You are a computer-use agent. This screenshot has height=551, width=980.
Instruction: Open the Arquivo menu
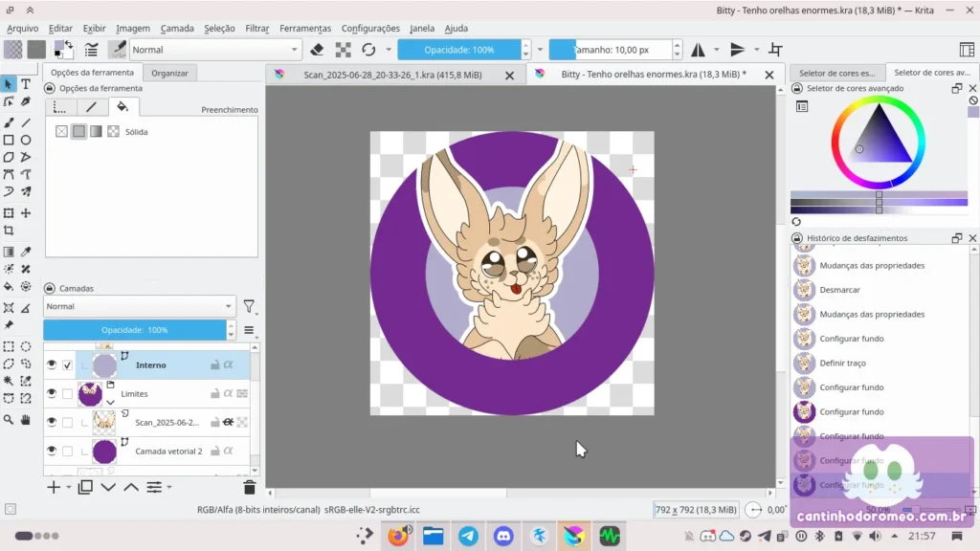[x=23, y=28]
